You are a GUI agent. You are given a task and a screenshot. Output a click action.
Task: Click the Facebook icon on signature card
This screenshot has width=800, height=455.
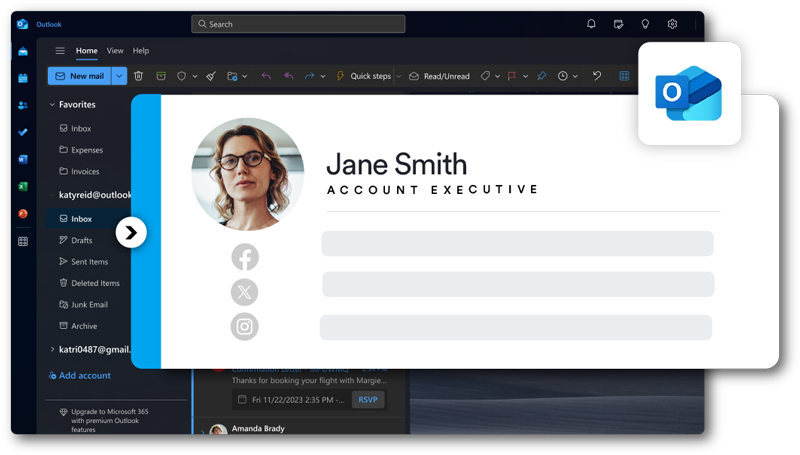(245, 257)
